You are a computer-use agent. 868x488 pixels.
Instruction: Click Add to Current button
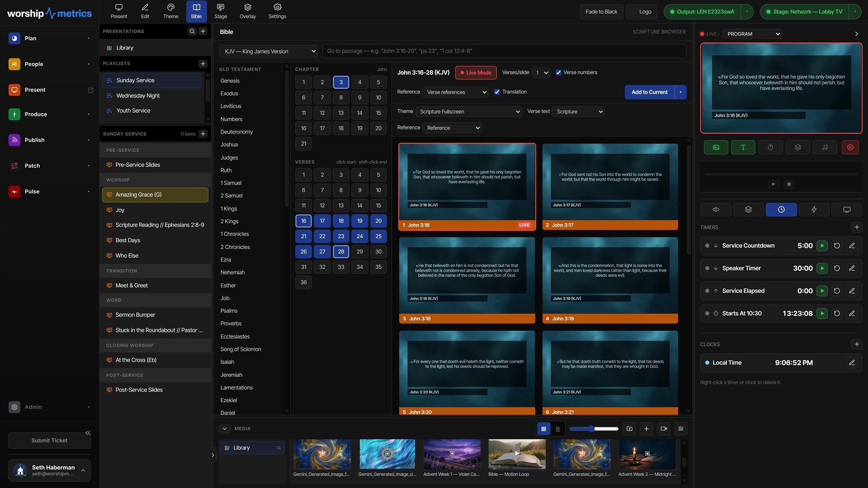coord(649,92)
